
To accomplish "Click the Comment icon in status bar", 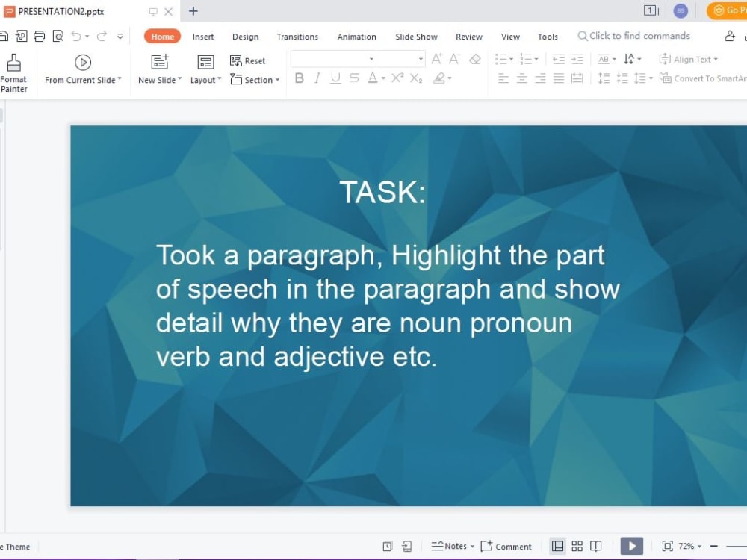I will point(506,546).
